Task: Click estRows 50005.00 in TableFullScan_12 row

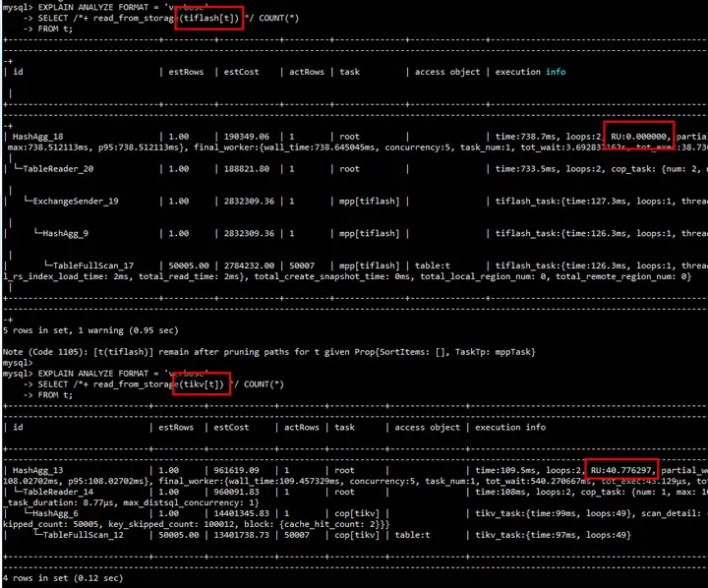Action: tap(179, 535)
